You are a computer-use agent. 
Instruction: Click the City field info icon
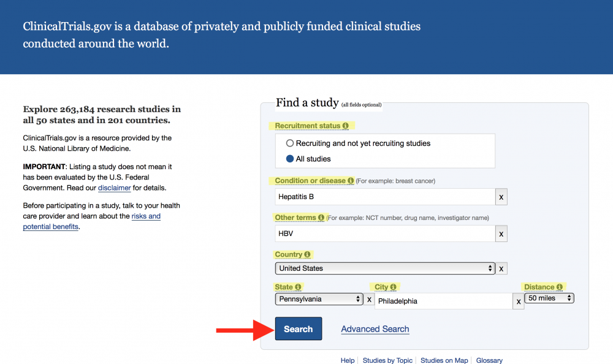coord(393,287)
